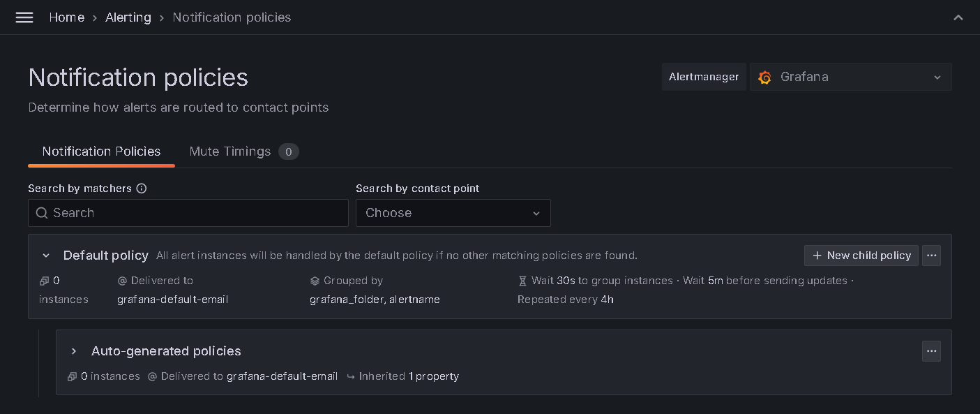This screenshot has width=980, height=414.
Task: Click the instances icon in Default policy
Action: click(x=44, y=281)
